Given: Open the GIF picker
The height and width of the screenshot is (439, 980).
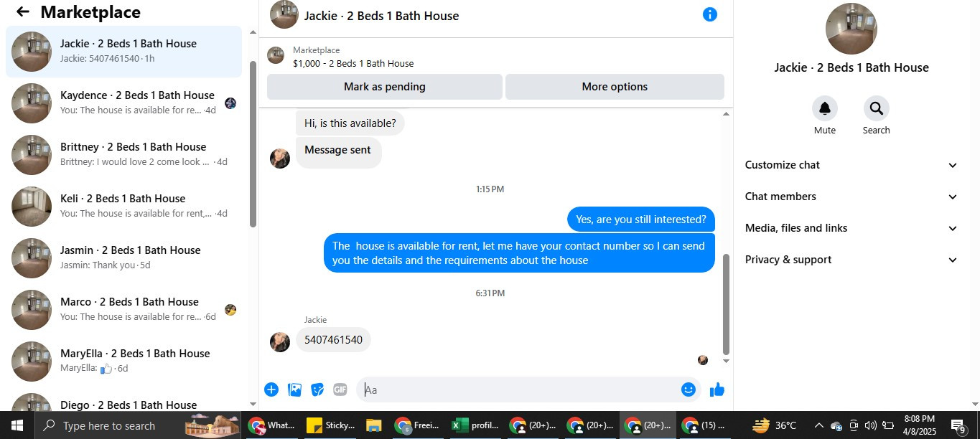Looking at the screenshot, I should point(340,390).
